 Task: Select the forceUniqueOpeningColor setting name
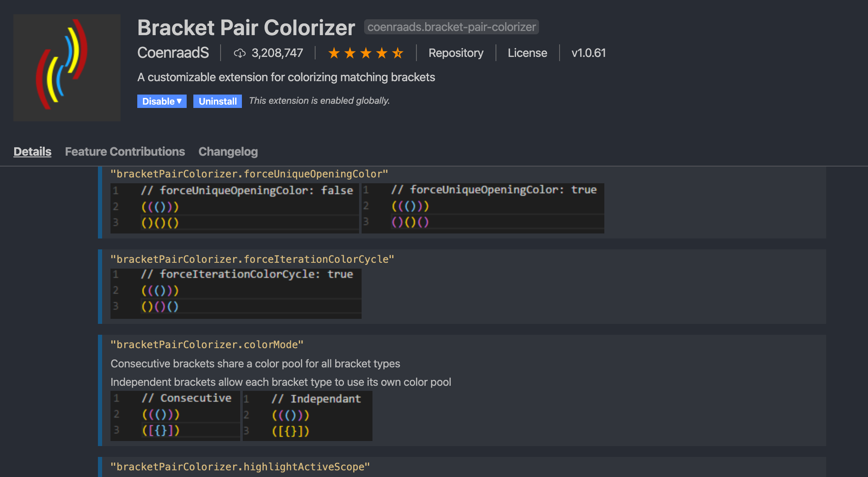pyautogui.click(x=249, y=174)
